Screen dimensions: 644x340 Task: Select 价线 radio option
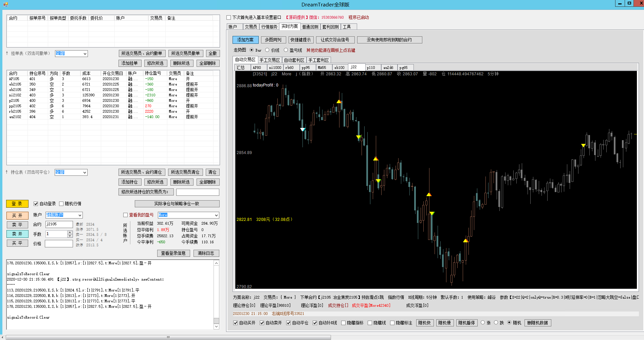[x=267, y=50]
